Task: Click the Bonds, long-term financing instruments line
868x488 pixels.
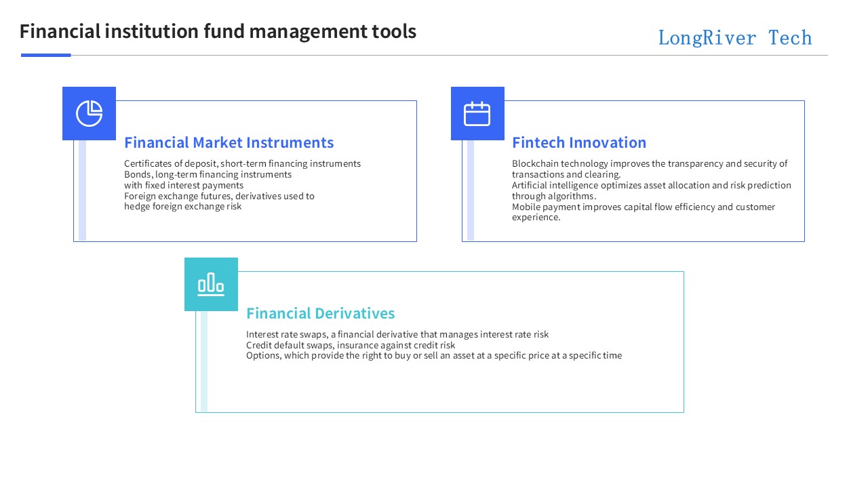Action: click(208, 174)
